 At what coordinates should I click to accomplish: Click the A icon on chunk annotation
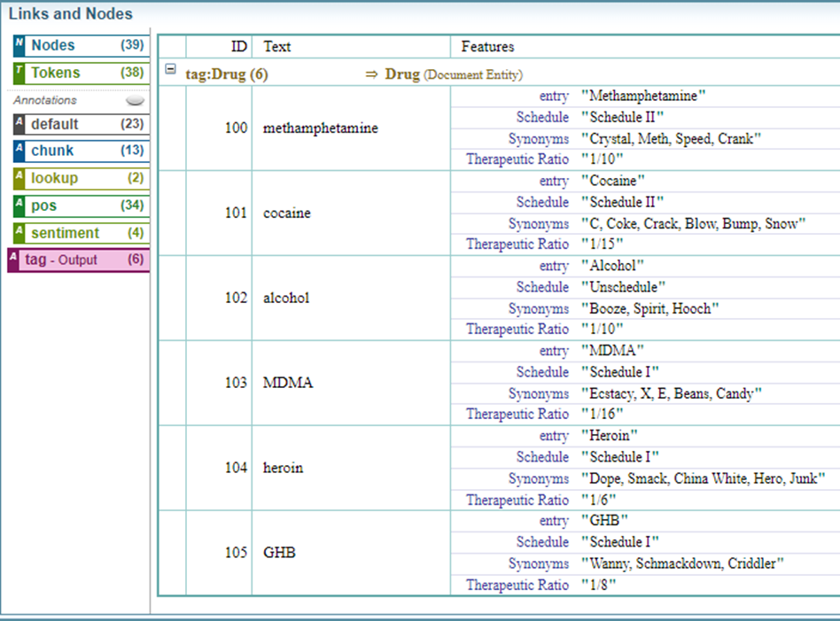(19, 151)
